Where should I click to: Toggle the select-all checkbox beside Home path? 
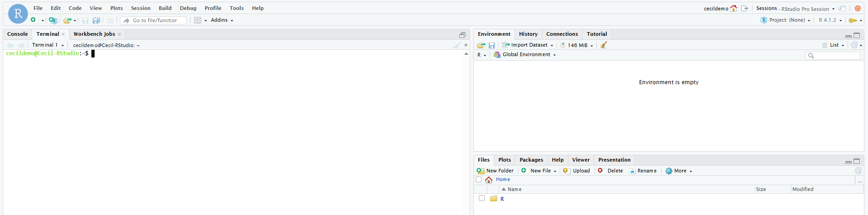coord(479,180)
